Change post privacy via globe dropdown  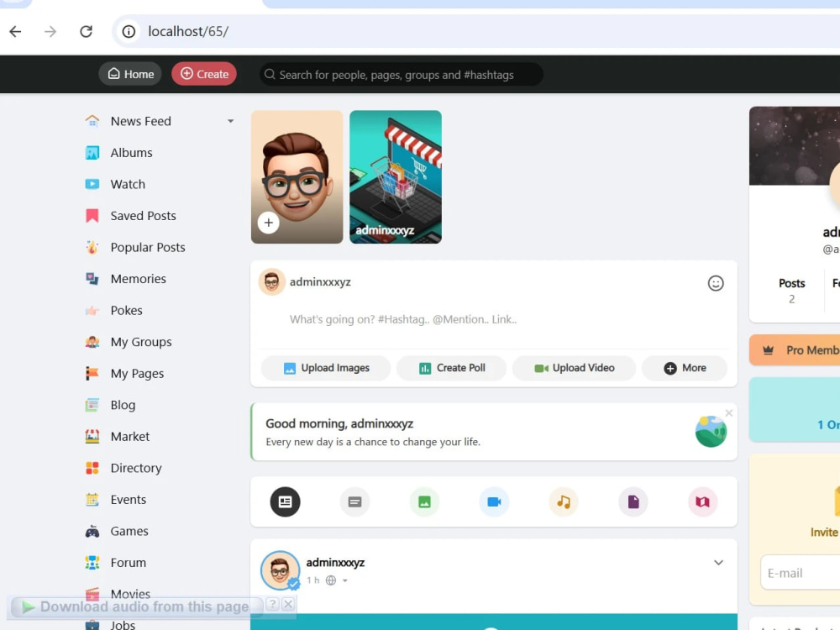coord(338,580)
